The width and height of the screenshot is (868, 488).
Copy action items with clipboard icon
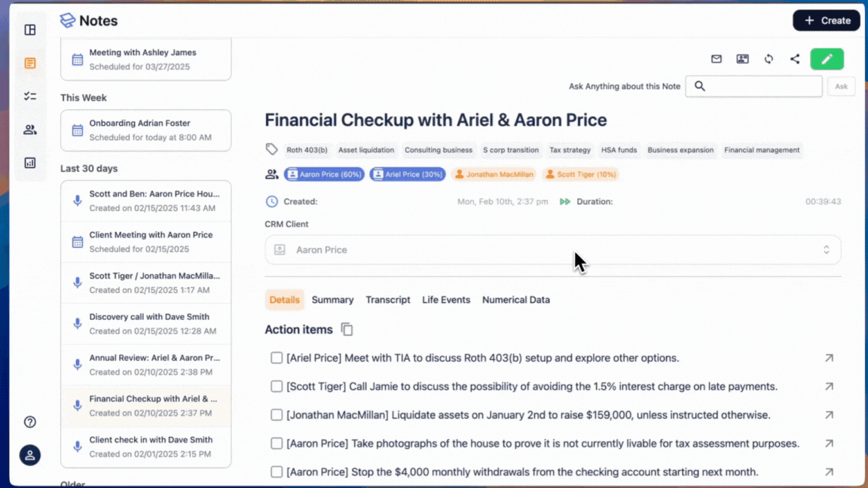click(x=347, y=329)
